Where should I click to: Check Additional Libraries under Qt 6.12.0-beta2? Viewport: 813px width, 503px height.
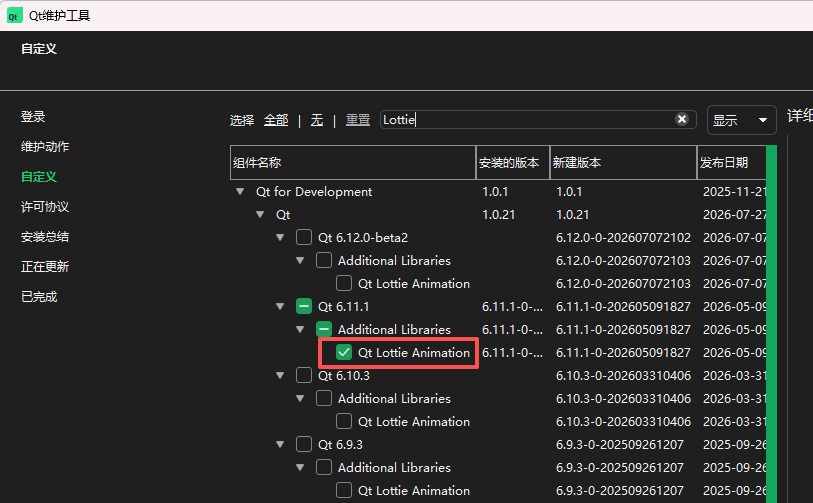click(324, 260)
